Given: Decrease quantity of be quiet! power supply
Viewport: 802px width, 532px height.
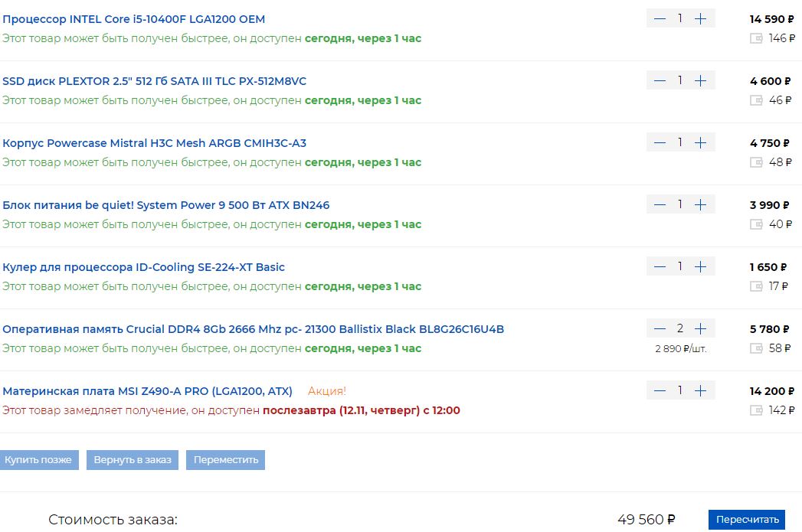Looking at the screenshot, I should pos(660,205).
